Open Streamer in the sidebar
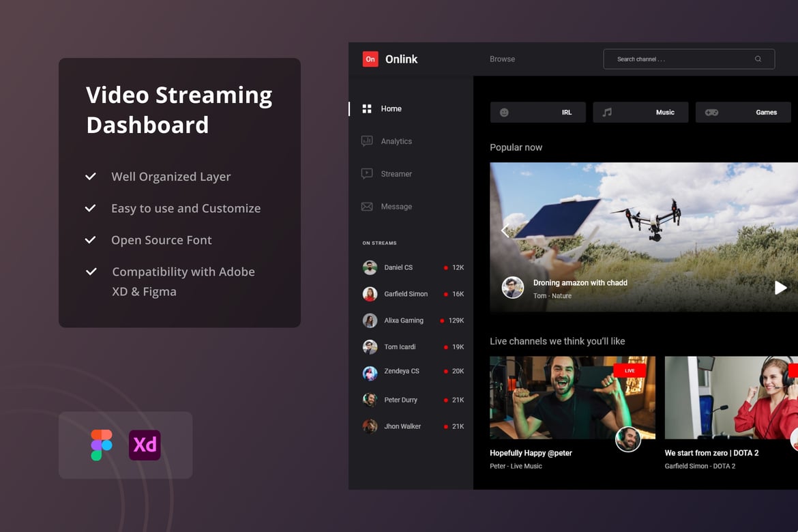Screen dimensions: 798x532 coord(396,174)
